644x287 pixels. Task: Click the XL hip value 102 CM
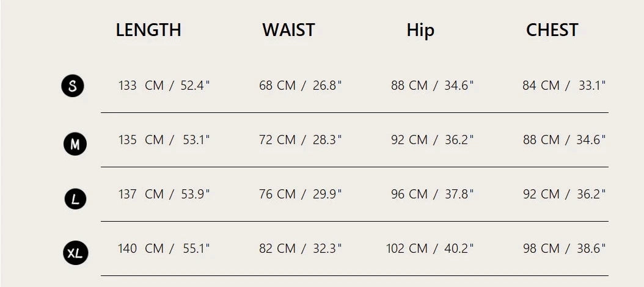pos(407,249)
